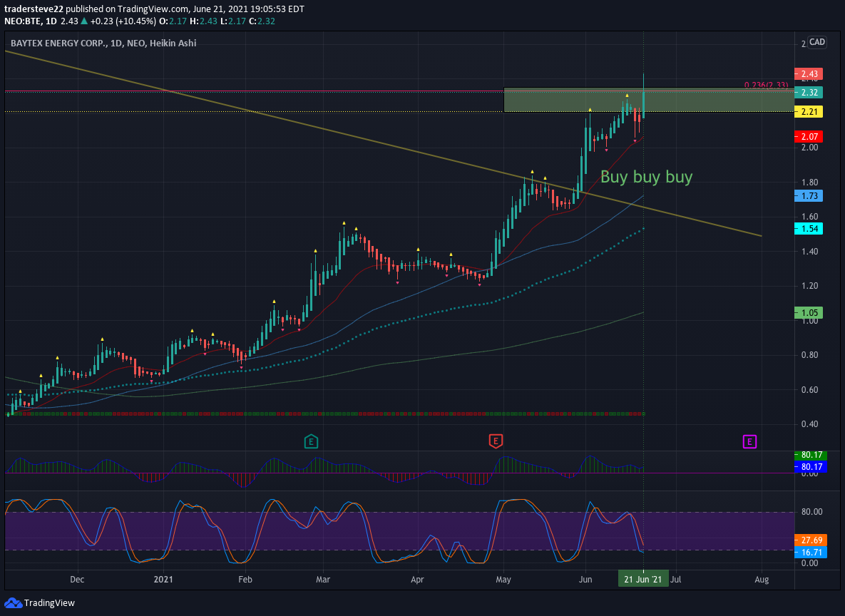The image size is (845, 616).
Task: Click the magenta upcoming earnings E marker
Action: click(749, 442)
